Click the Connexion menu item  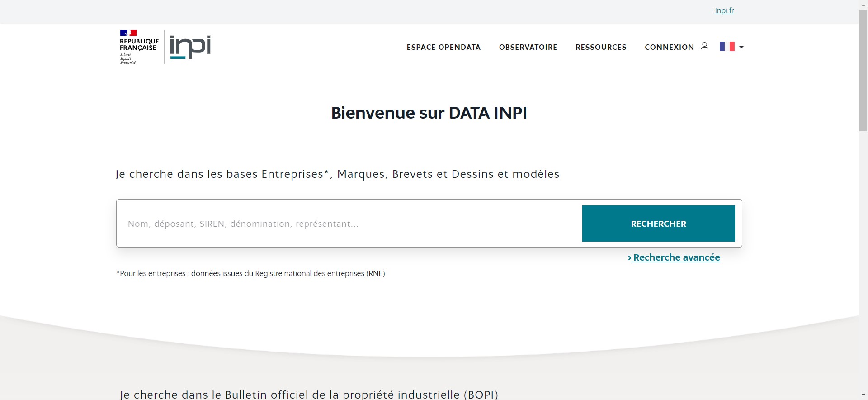(669, 47)
